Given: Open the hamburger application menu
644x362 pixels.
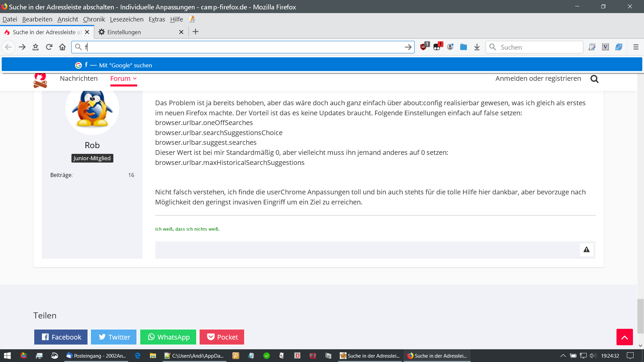Looking at the screenshot, I should click(x=636, y=47).
